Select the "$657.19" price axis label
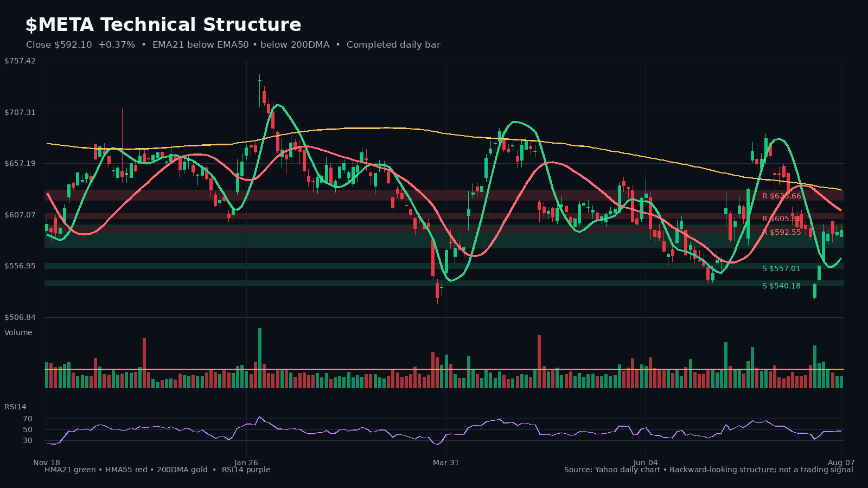This screenshot has height=488, width=868. [20, 163]
